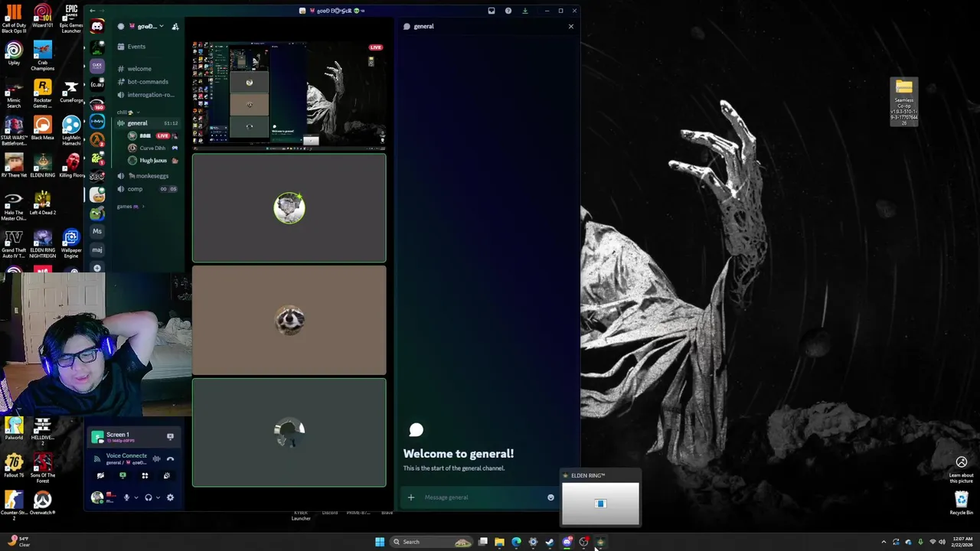Image resolution: width=980 pixels, height=551 pixels.
Task: Open the maj server in the sidebar
Action: 97,249
